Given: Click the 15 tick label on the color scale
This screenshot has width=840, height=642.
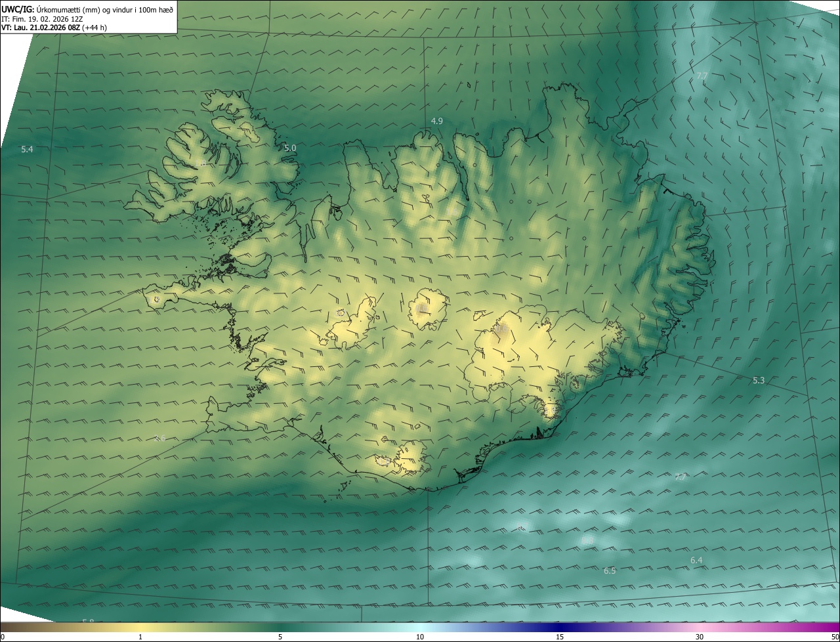Looking at the screenshot, I should pyautogui.click(x=560, y=637).
